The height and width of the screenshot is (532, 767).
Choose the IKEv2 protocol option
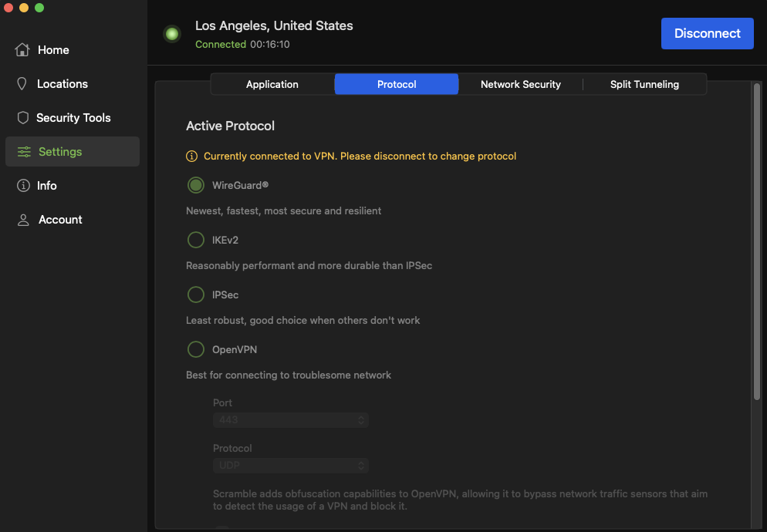coord(195,240)
